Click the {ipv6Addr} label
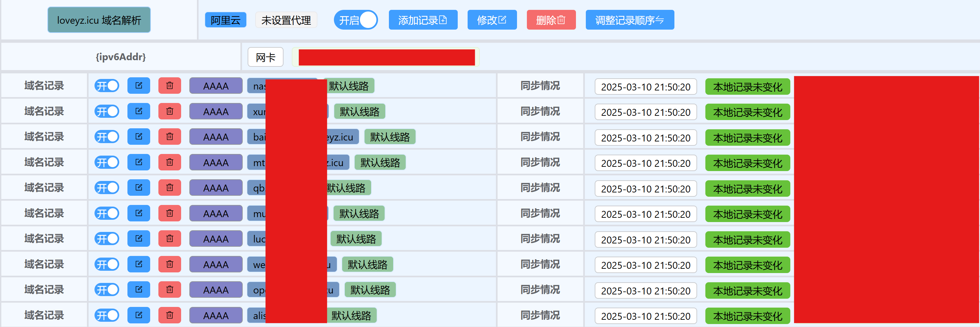This screenshot has width=980, height=327. 121,57
